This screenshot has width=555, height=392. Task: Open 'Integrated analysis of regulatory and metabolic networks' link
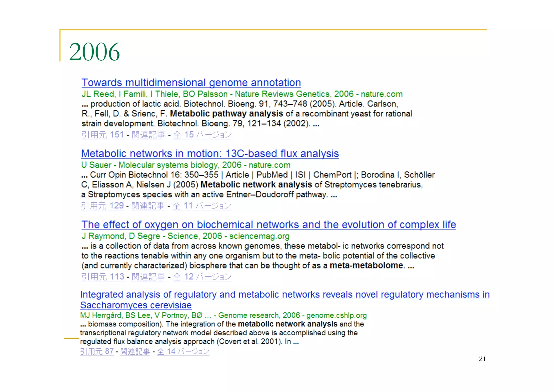[x=285, y=294]
